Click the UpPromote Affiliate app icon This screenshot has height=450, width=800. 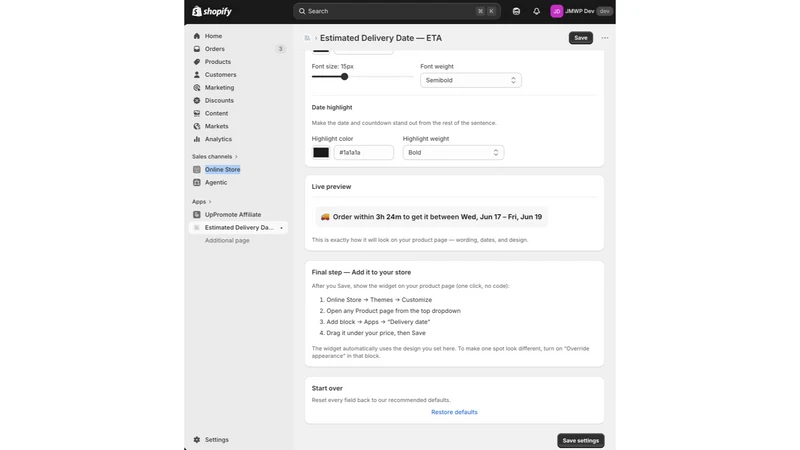click(197, 215)
